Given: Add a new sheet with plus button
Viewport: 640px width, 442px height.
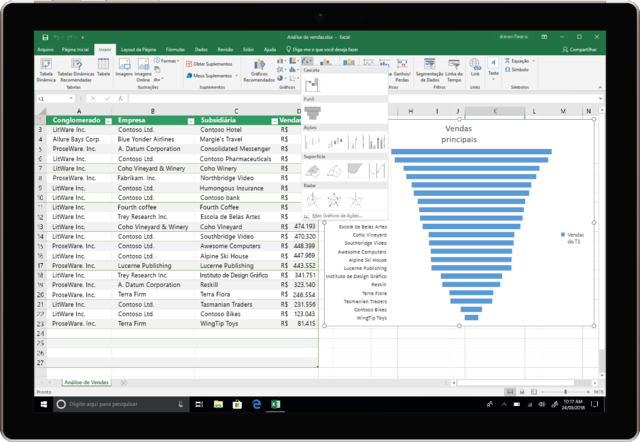Looking at the screenshot, I should [x=123, y=382].
